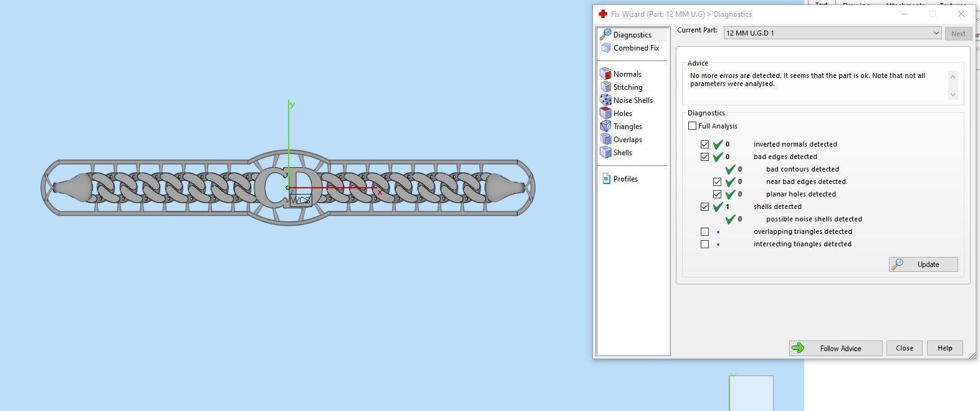Image resolution: width=980 pixels, height=411 pixels.
Task: Click the CD logo on the model
Action: 287,186
